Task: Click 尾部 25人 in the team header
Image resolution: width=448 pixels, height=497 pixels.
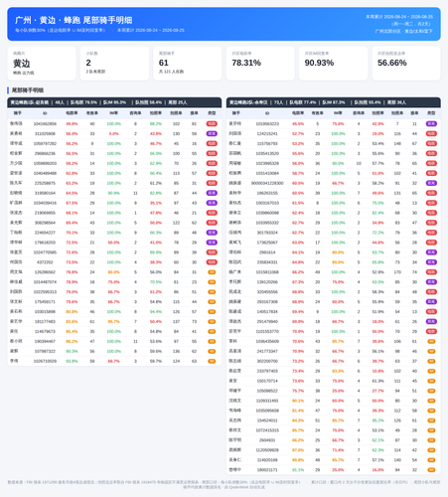Action: click(x=178, y=102)
